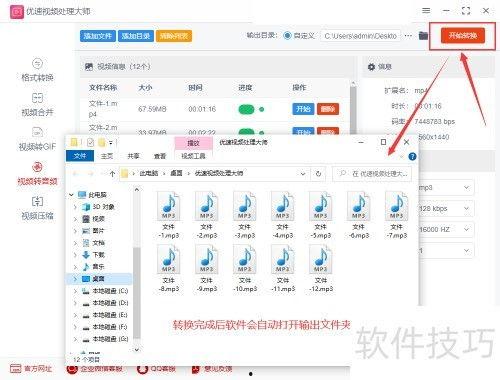
Task: Click the 官方网址 official website link
Action: point(31,369)
